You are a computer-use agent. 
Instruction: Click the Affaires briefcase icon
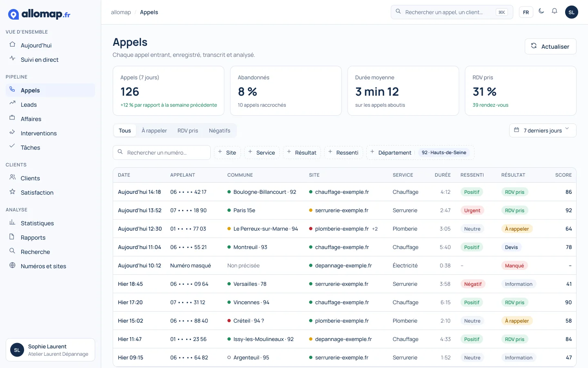click(x=12, y=118)
